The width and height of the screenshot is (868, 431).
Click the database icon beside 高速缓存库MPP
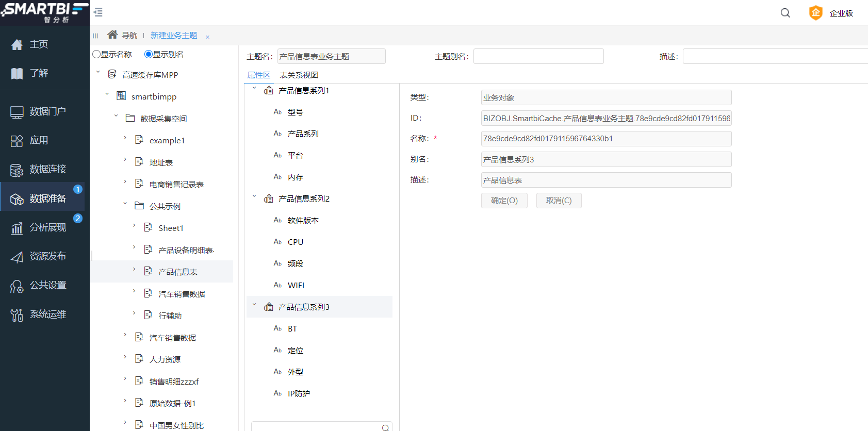pyautogui.click(x=112, y=74)
